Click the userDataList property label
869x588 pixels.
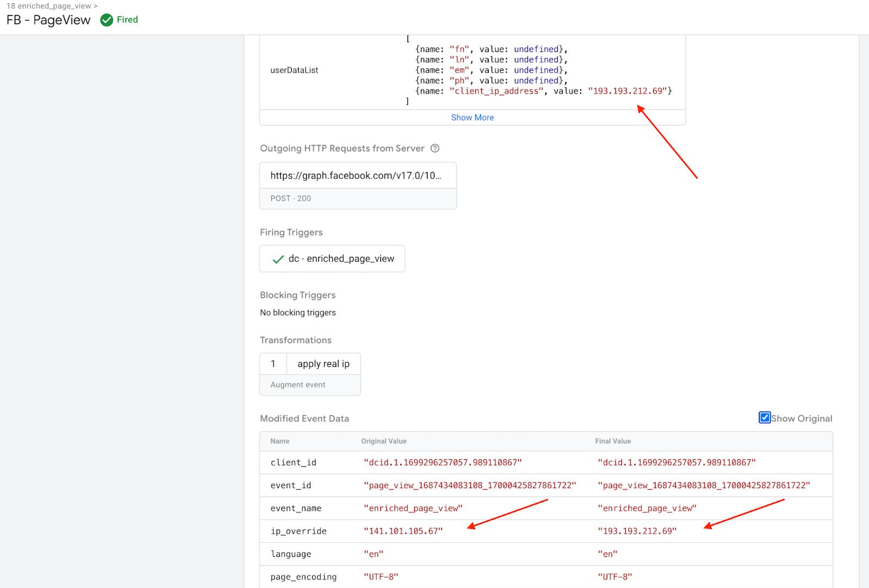click(294, 70)
